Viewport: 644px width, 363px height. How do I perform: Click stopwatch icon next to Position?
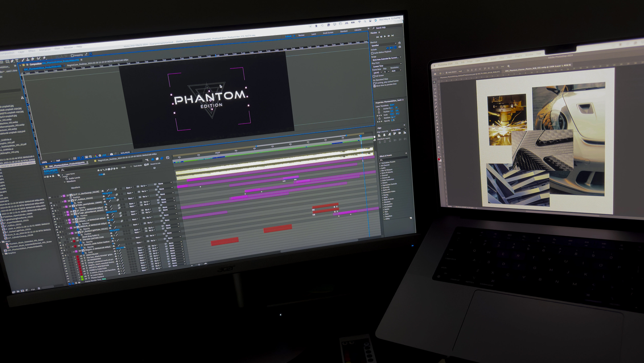(379, 113)
